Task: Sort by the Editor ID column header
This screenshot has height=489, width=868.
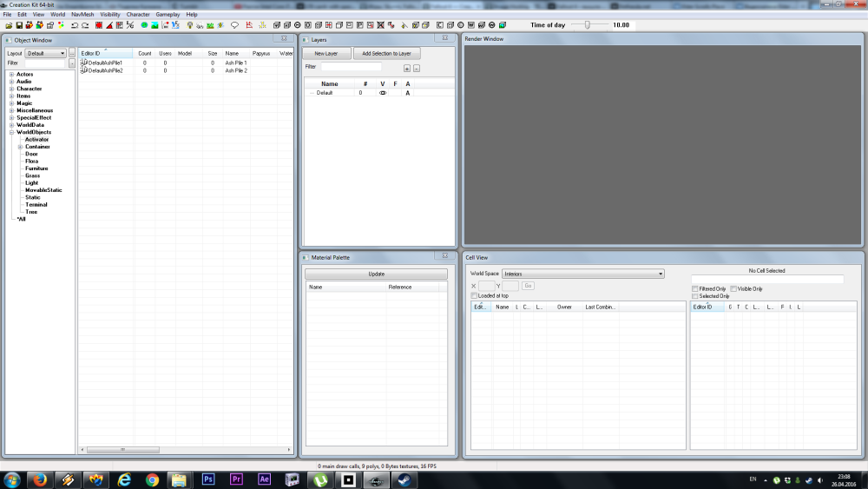Action: click(x=105, y=53)
